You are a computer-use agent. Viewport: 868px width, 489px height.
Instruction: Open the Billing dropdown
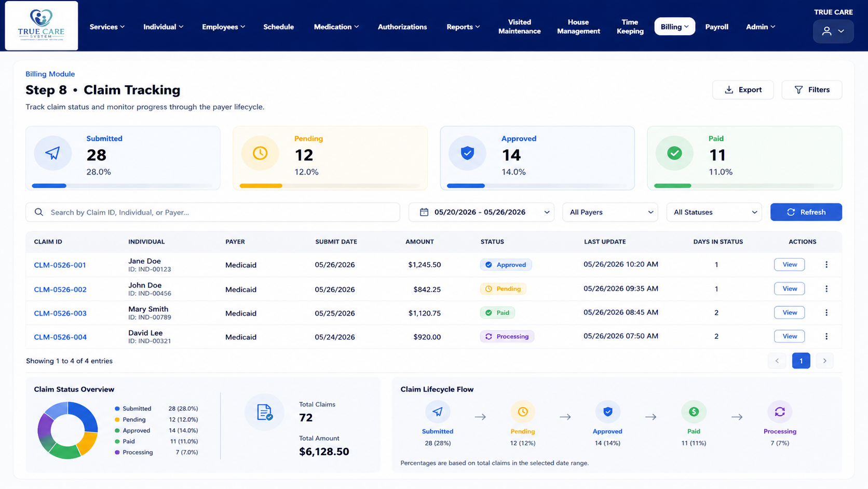[674, 27]
